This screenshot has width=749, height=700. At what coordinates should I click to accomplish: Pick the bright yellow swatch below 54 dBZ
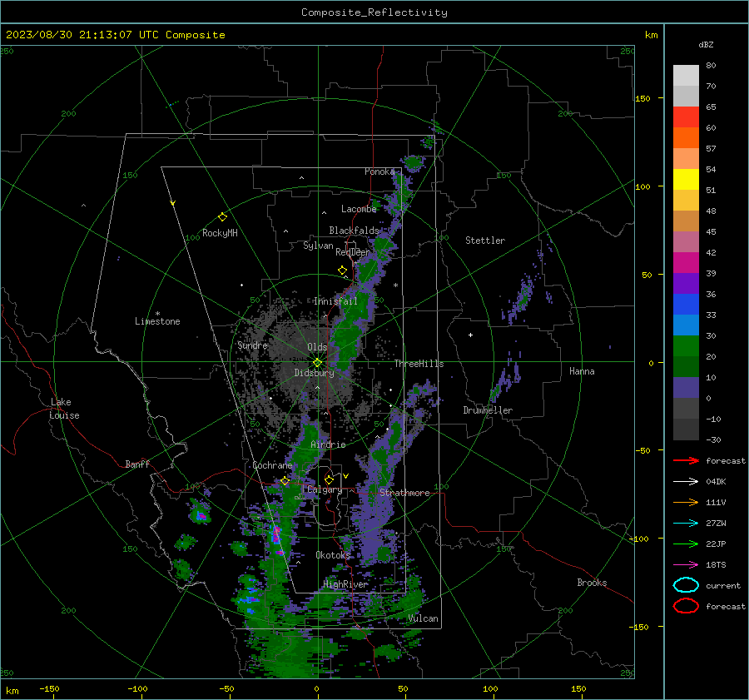click(686, 179)
